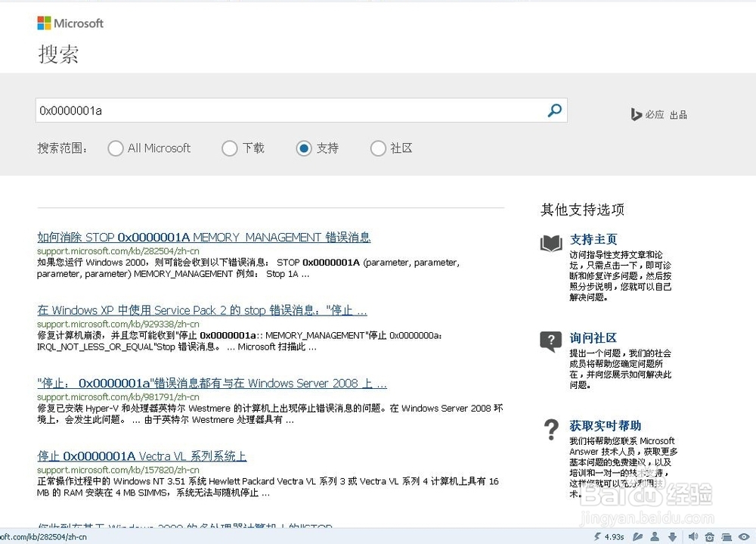The image size is (756, 544).
Task: Click the search magnifier icon
Action: 555,110
